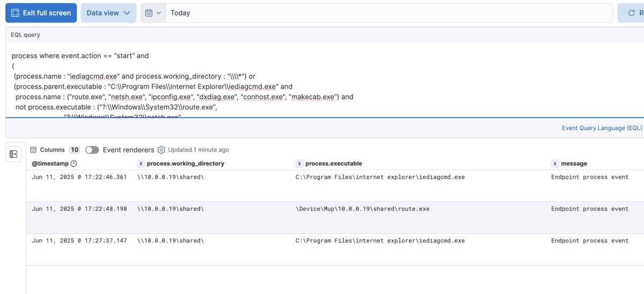Select the route.exe executable row

click(x=362, y=209)
